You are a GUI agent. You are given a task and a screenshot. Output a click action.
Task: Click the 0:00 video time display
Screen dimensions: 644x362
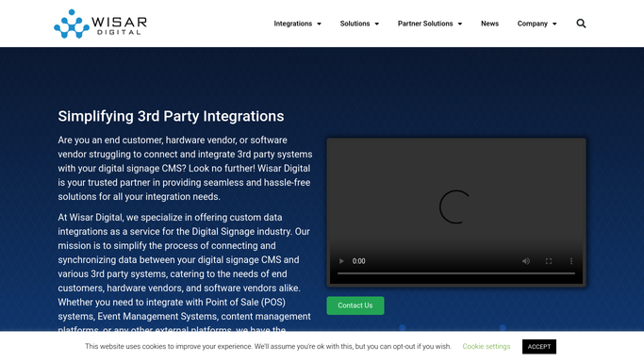[358, 261]
